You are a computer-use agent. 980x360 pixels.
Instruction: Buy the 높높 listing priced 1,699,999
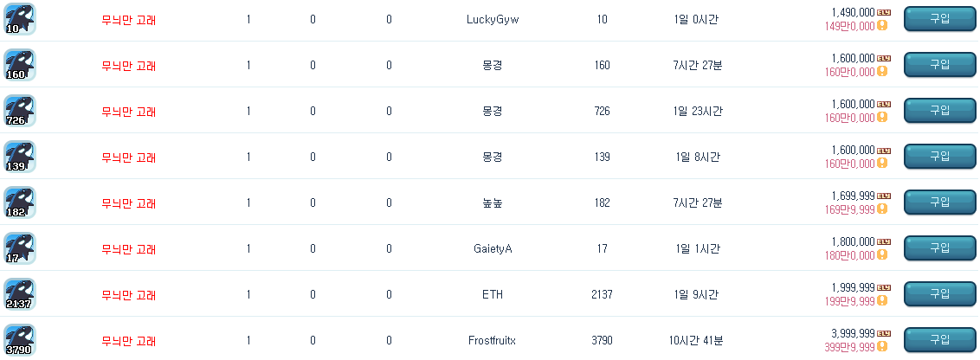coord(939,202)
